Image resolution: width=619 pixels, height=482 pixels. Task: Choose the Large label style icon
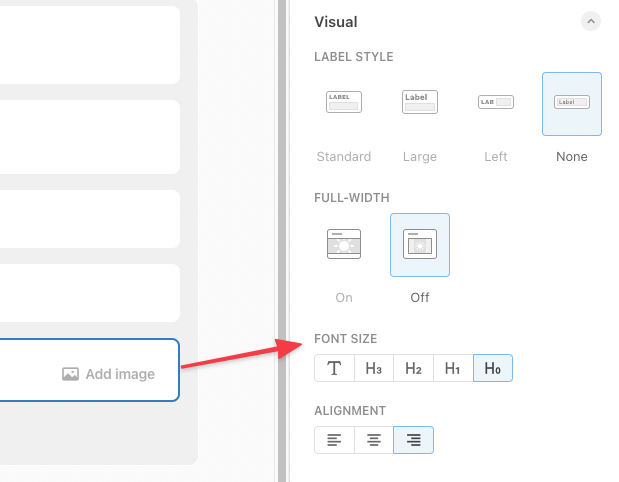coord(419,102)
